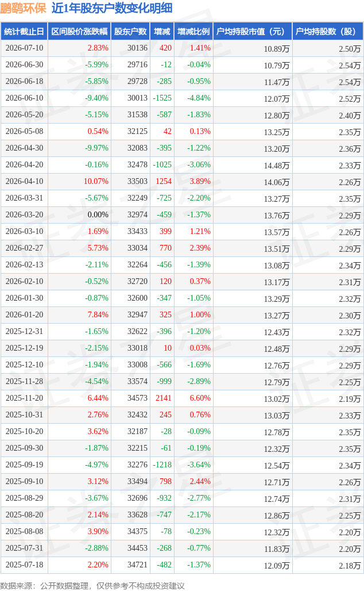This screenshot has width=364, height=591.
Task: Click the -1525 decrease value cell
Action: coord(162,98)
